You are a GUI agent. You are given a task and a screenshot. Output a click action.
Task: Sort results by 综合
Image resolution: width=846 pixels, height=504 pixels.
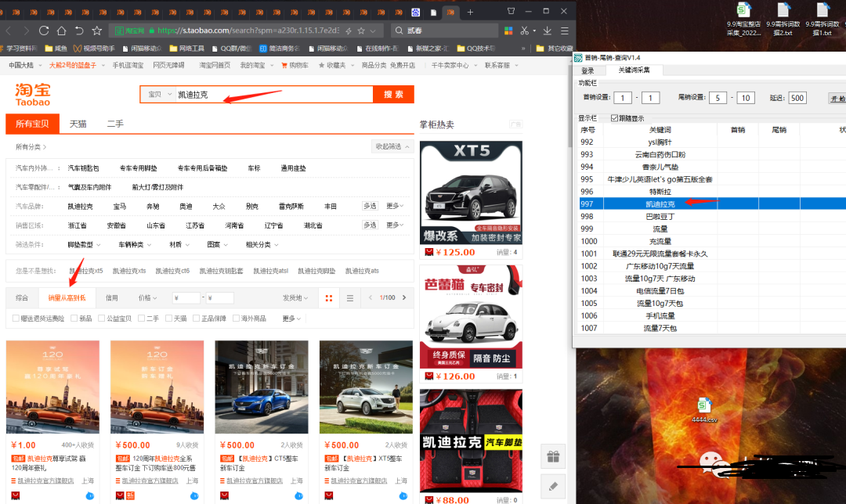click(x=22, y=297)
